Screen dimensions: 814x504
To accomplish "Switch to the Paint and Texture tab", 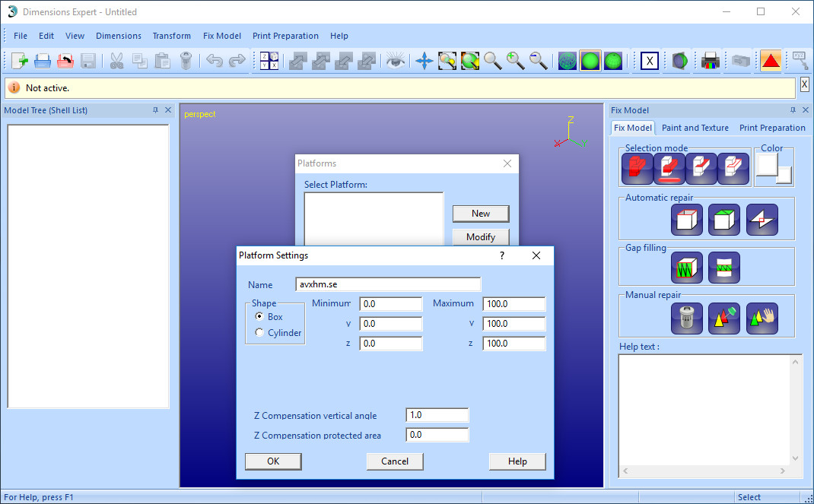I will (x=695, y=128).
